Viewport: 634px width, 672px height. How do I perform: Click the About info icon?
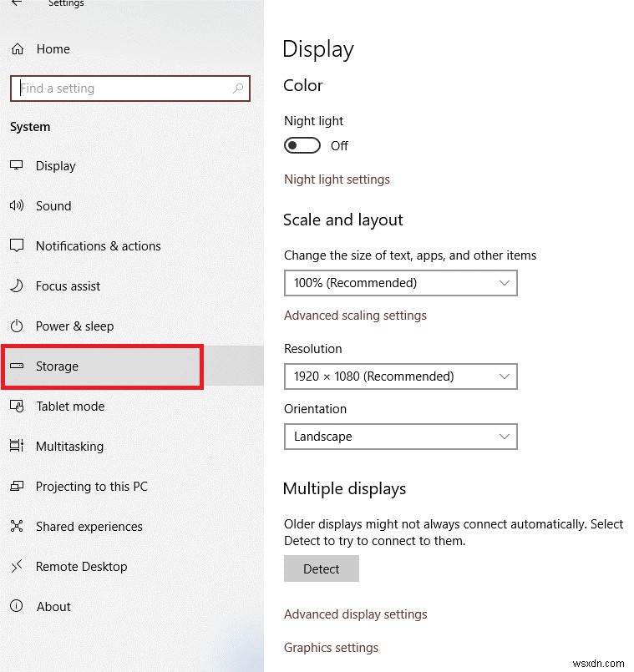[x=17, y=606]
